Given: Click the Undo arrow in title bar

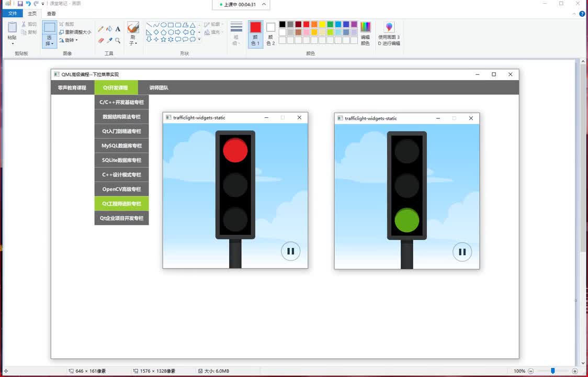Looking at the screenshot, I should 28,3.
